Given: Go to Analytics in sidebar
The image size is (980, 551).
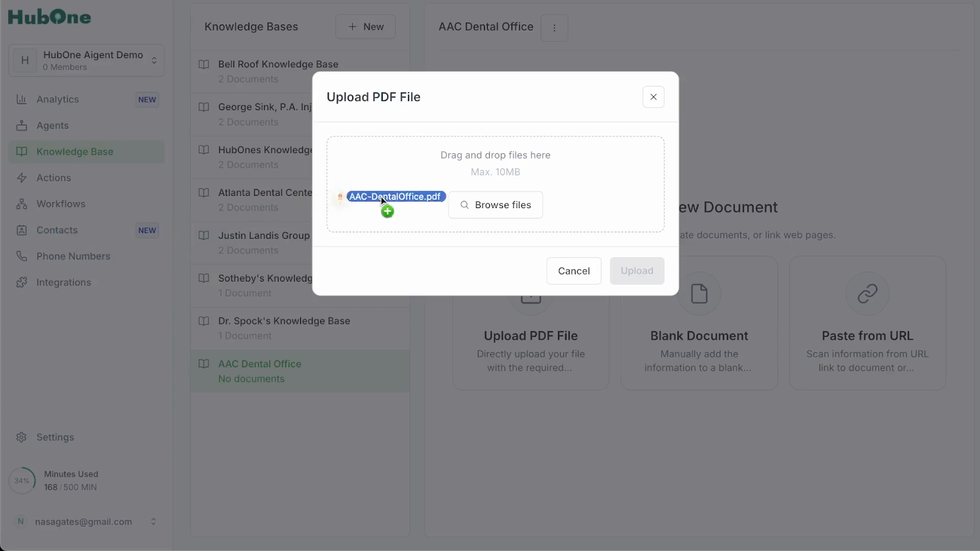Looking at the screenshot, I should tap(86, 99).
